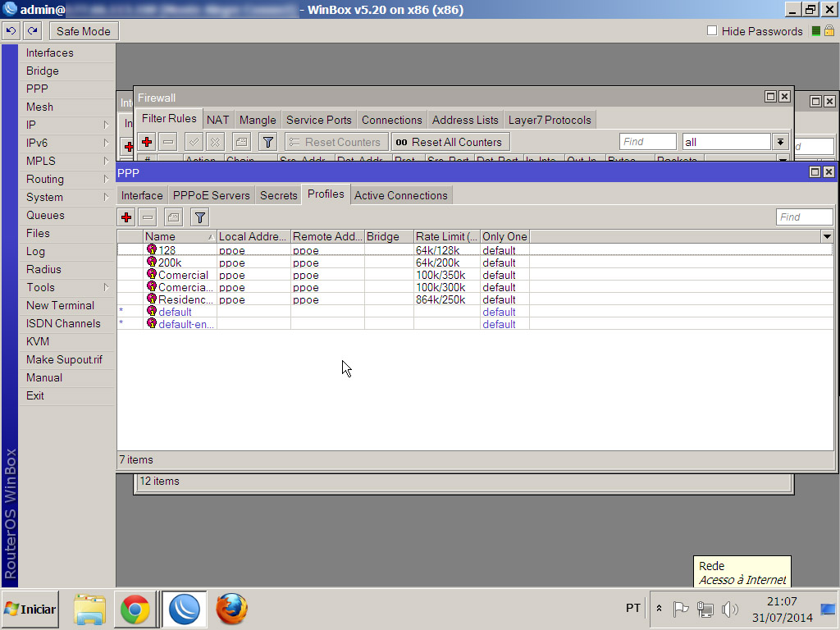This screenshot has height=630, width=840.
Task: Open the Address Lists tab
Action: (465, 120)
